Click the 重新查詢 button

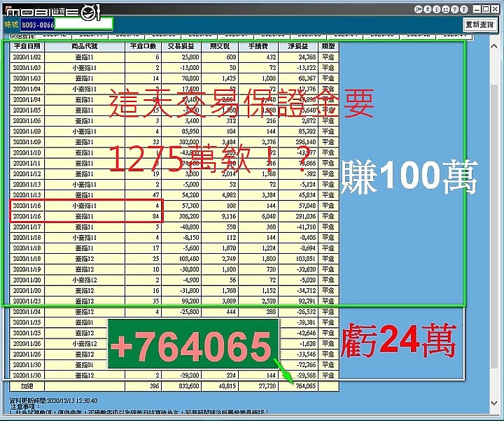[479, 24]
